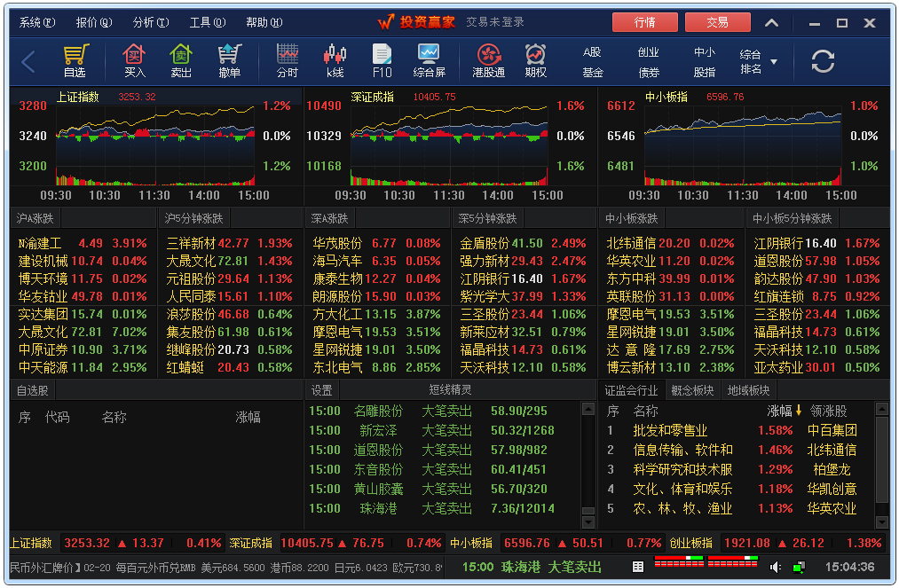Sort by 涨幅 down arrow column
This screenshot has height=588, width=899.
785,411
